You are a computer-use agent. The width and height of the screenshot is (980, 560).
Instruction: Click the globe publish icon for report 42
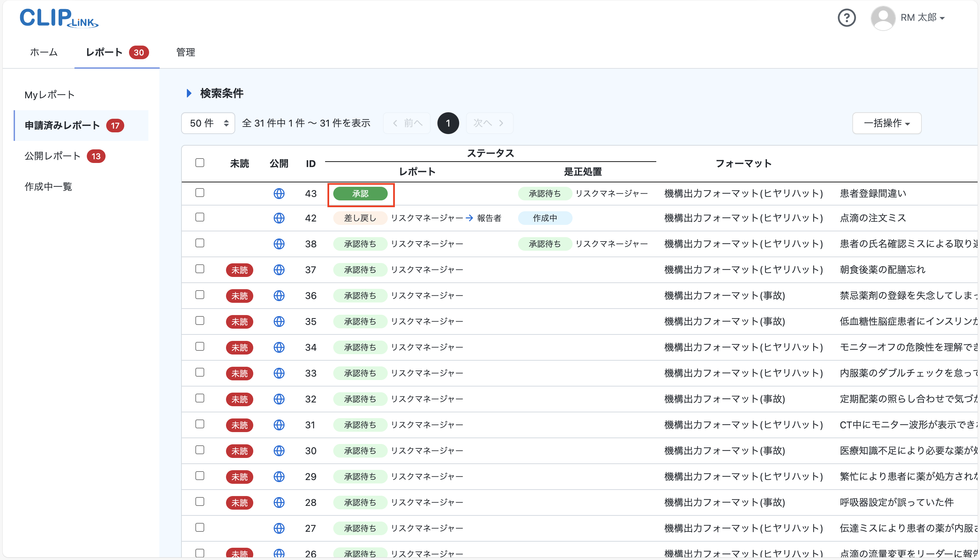(279, 218)
